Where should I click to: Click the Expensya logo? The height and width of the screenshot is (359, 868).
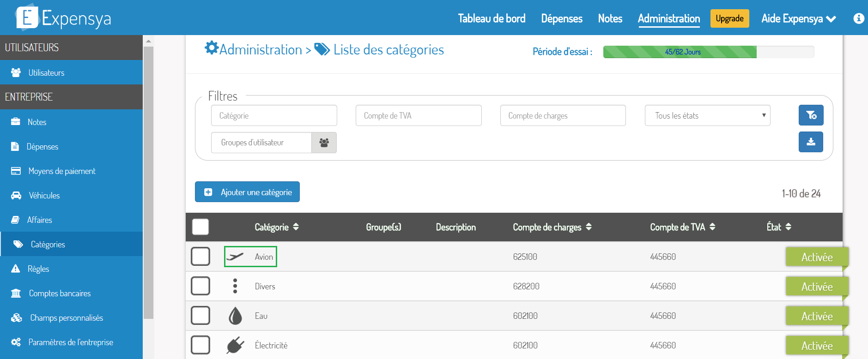(64, 18)
